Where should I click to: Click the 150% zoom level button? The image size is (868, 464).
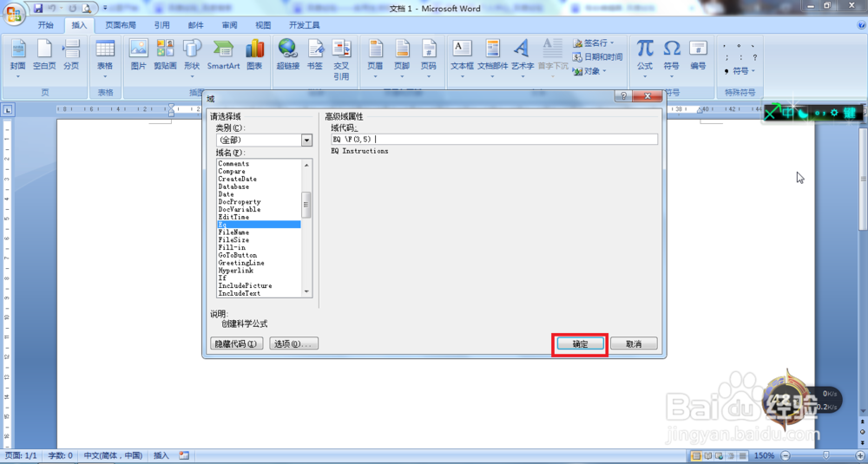(764, 455)
